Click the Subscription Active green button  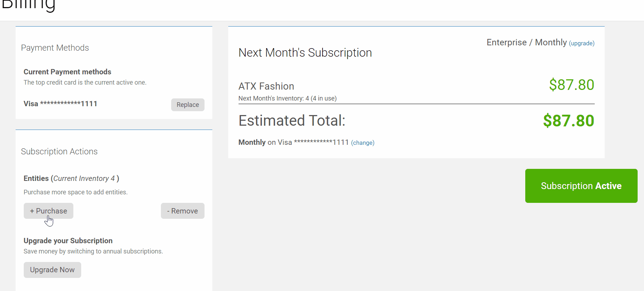coord(581,186)
